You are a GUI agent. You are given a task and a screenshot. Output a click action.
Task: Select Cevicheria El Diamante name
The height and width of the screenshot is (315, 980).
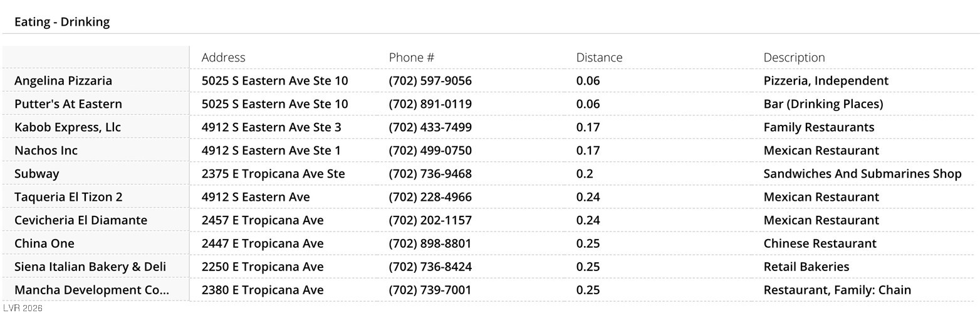click(81, 220)
